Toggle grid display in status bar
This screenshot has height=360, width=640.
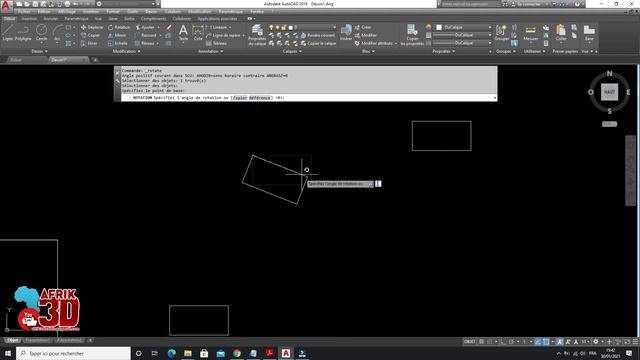(x=482, y=341)
